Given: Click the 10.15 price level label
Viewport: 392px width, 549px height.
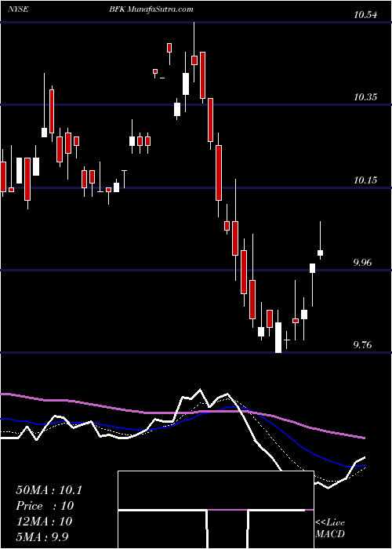Looking at the screenshot, I should point(365,180).
